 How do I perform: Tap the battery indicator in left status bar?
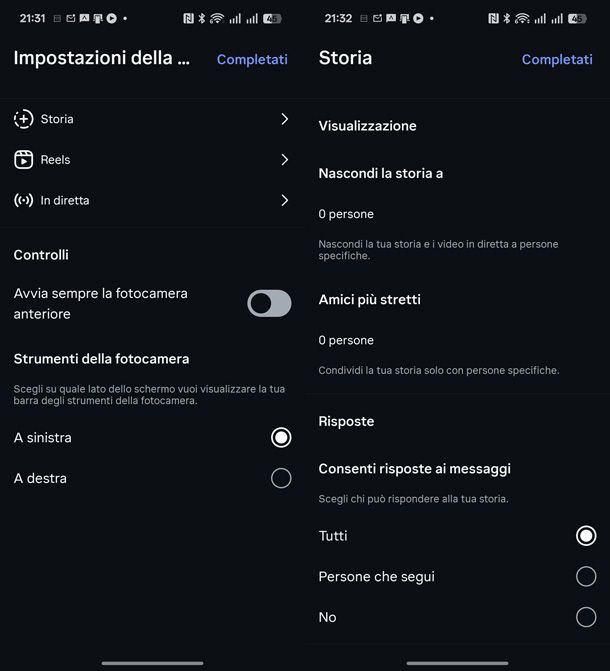pyautogui.click(x=272, y=18)
